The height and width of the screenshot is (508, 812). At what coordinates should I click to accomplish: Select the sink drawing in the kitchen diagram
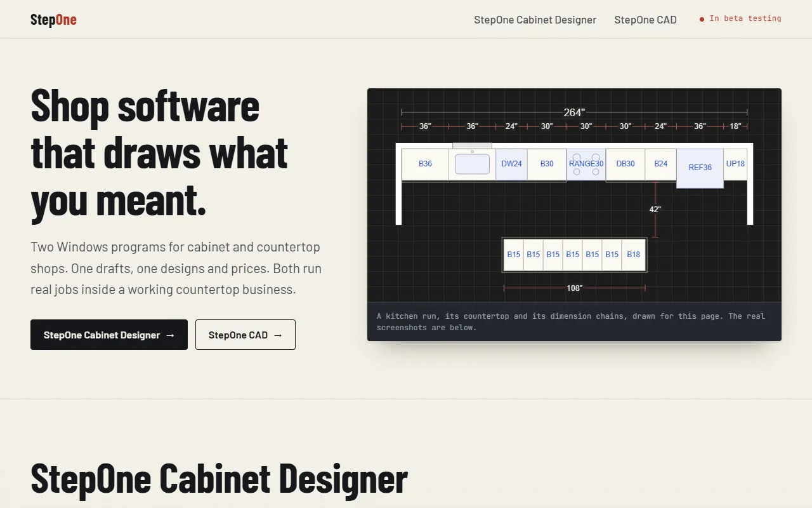coord(472,164)
